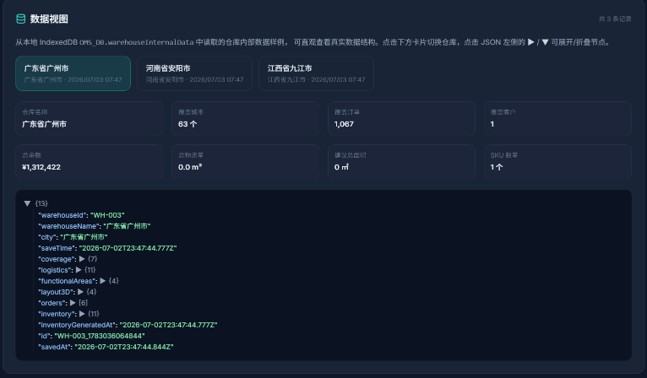Click the "warehouseName" JSON line
The width and height of the screenshot is (647, 378).
tap(94, 226)
